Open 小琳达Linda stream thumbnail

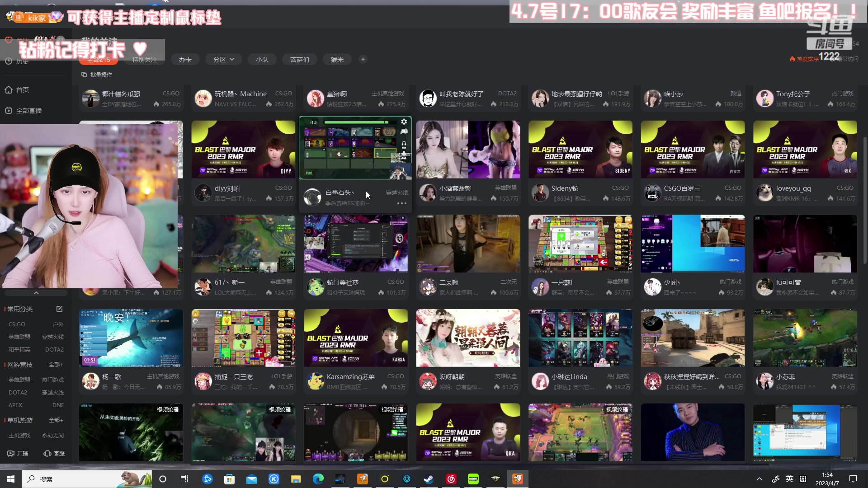(580, 338)
